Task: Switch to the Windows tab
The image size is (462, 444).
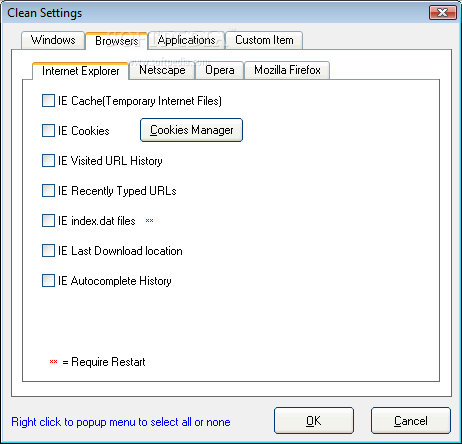Action: pos(53,40)
